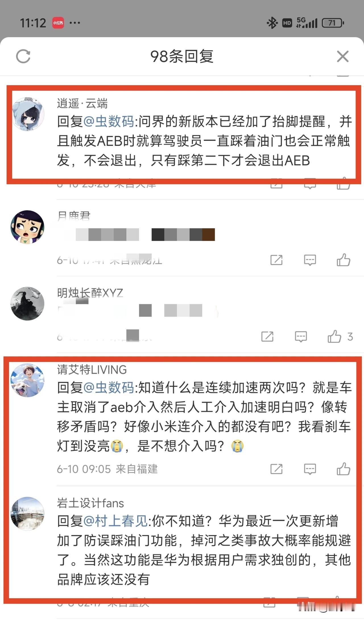The width and height of the screenshot is (364, 620).
Task: View 明烛长醉XYZ's profile picture
Action: (27, 303)
